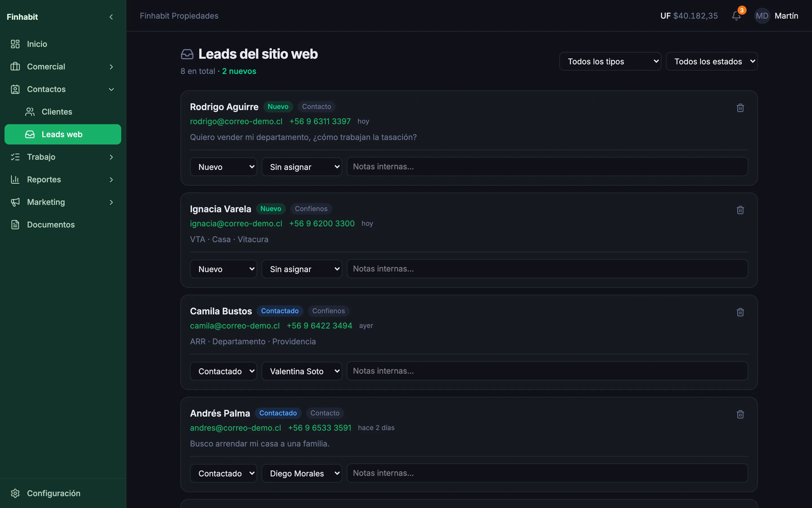Click the Clientes people icon
The height and width of the screenshot is (508, 812).
click(30, 112)
